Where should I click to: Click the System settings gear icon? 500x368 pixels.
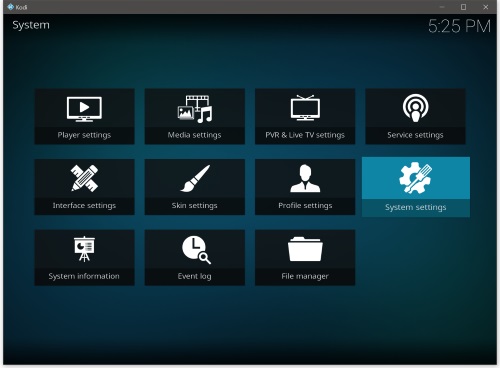click(x=415, y=178)
